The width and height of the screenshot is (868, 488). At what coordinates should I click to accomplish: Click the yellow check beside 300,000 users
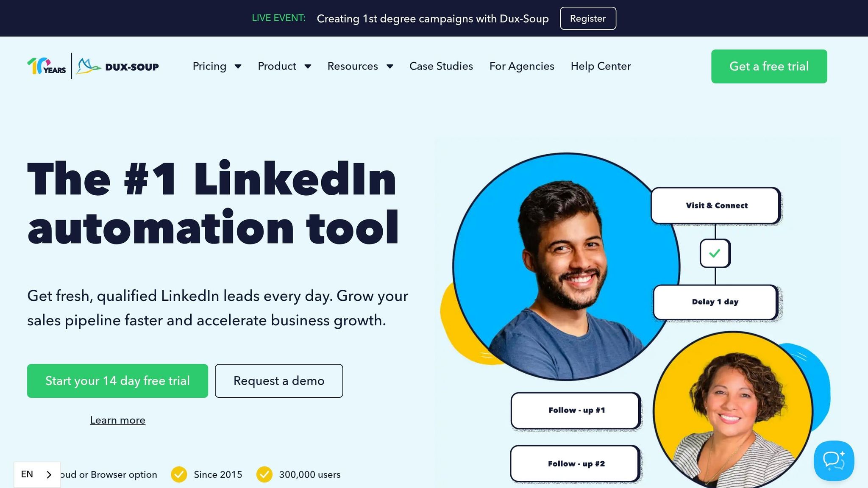tap(264, 474)
